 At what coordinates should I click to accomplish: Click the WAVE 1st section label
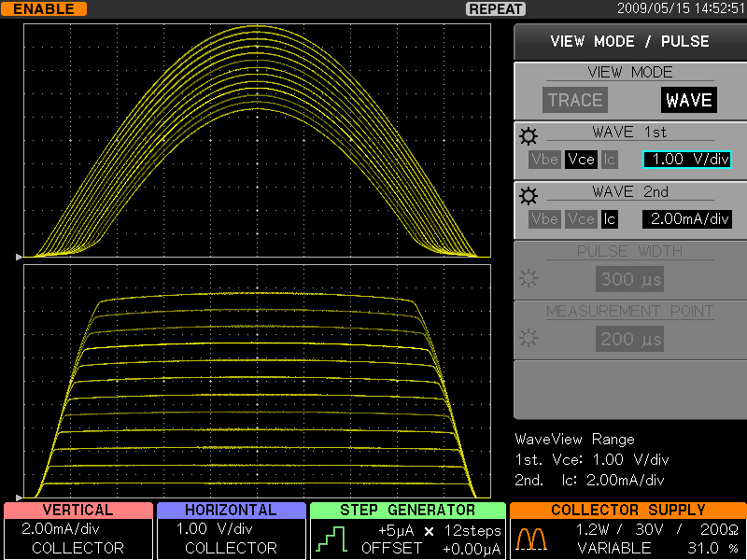point(629,132)
